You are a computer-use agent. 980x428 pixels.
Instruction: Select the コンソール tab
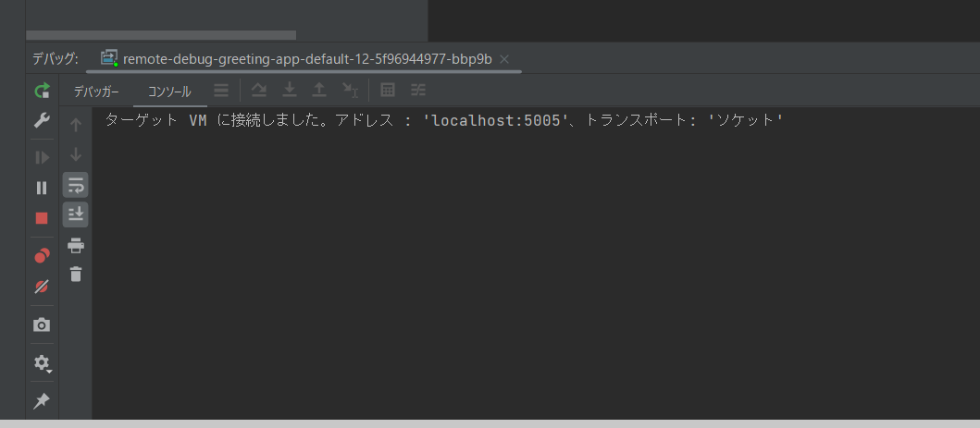169,92
